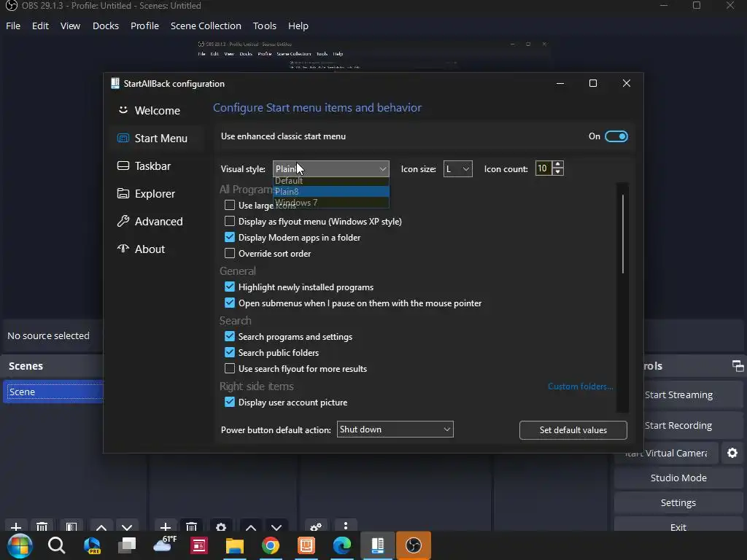Select the Scene entry in Scenes list
Image resolution: width=747 pixels, height=560 pixels.
tap(53, 392)
